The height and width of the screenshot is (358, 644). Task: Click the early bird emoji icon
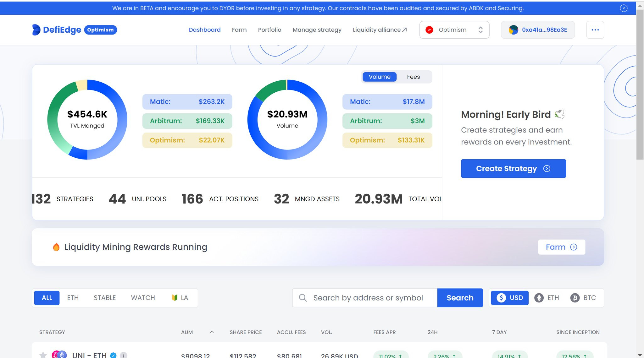[x=560, y=114]
